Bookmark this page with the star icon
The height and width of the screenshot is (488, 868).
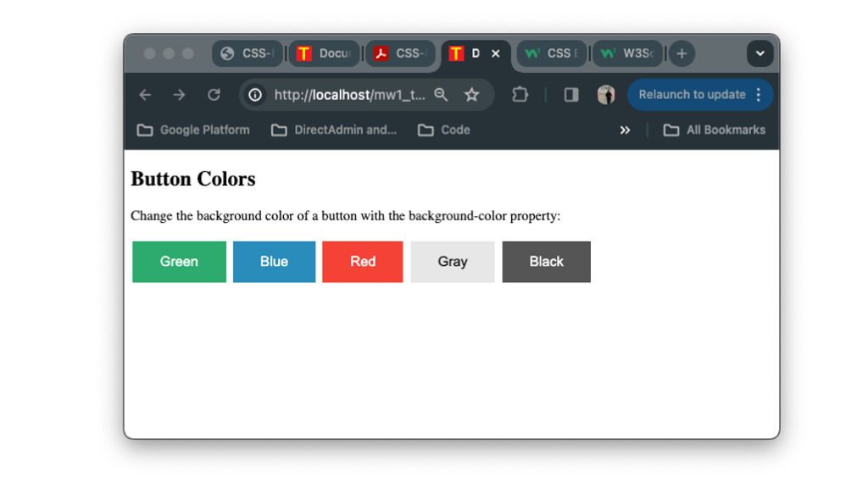point(472,95)
